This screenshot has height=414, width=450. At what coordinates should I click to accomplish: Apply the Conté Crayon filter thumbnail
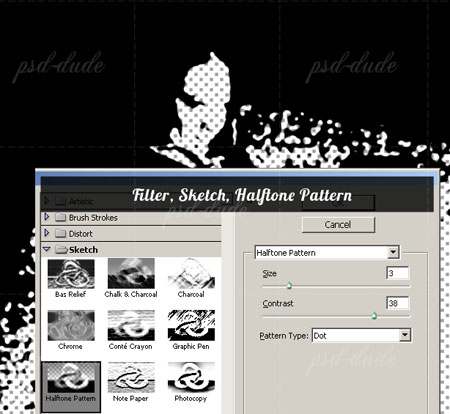131,326
